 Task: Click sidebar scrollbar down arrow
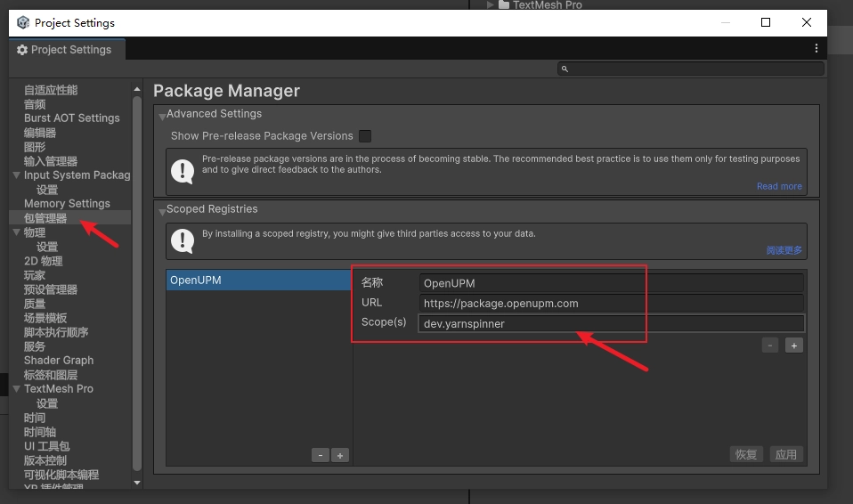137,483
